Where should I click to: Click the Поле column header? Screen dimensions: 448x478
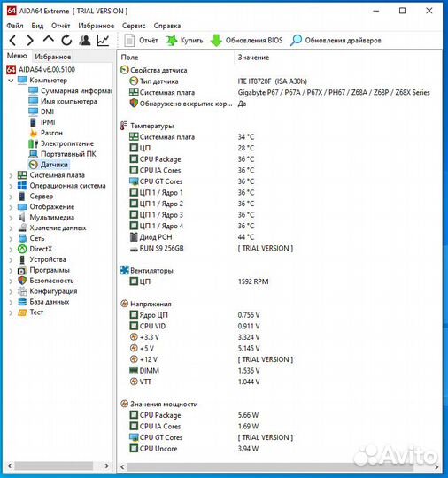point(129,58)
